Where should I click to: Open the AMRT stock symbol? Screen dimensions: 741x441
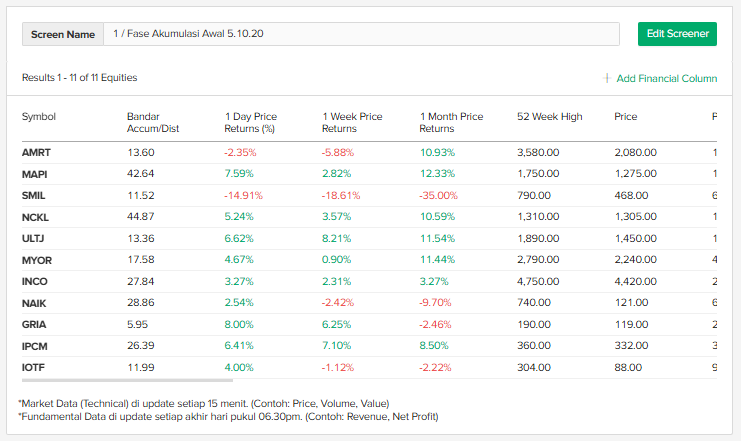coord(36,153)
